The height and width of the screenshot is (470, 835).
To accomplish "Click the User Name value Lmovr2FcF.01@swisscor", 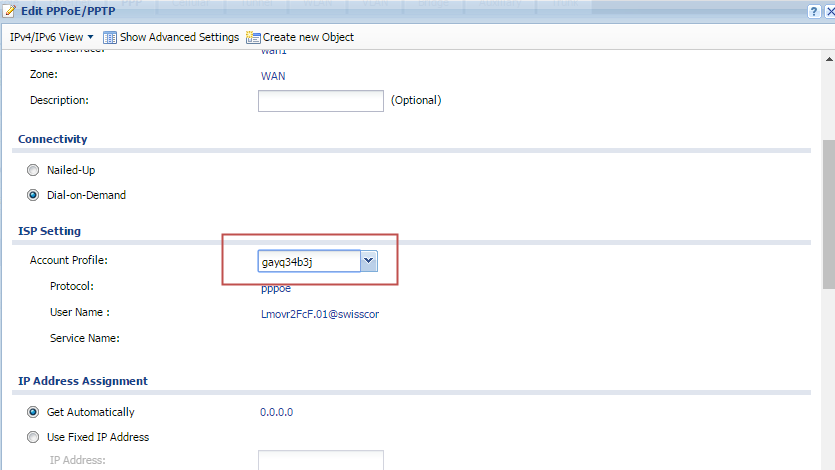I will [x=319, y=314].
